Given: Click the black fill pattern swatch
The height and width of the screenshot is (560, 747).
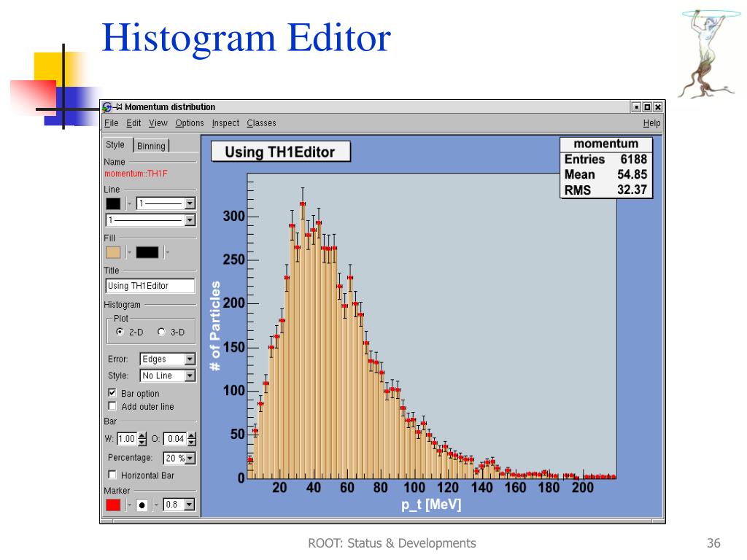Looking at the screenshot, I should coord(147,252).
